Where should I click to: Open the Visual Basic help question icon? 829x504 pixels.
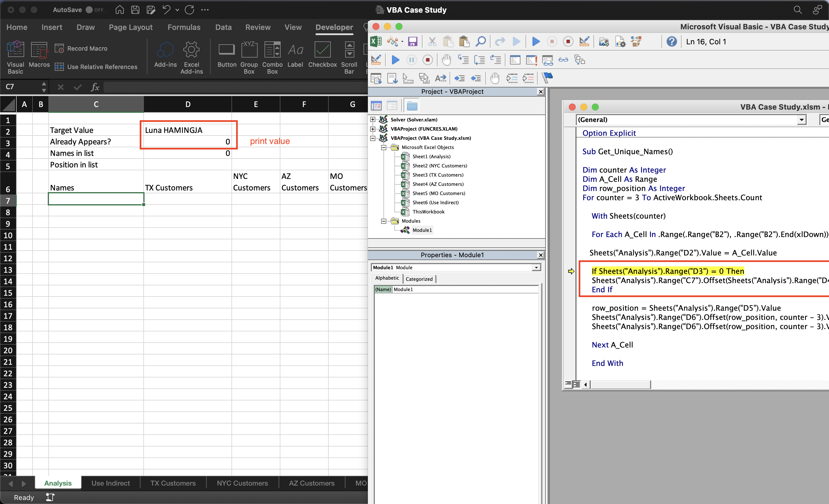coord(672,42)
